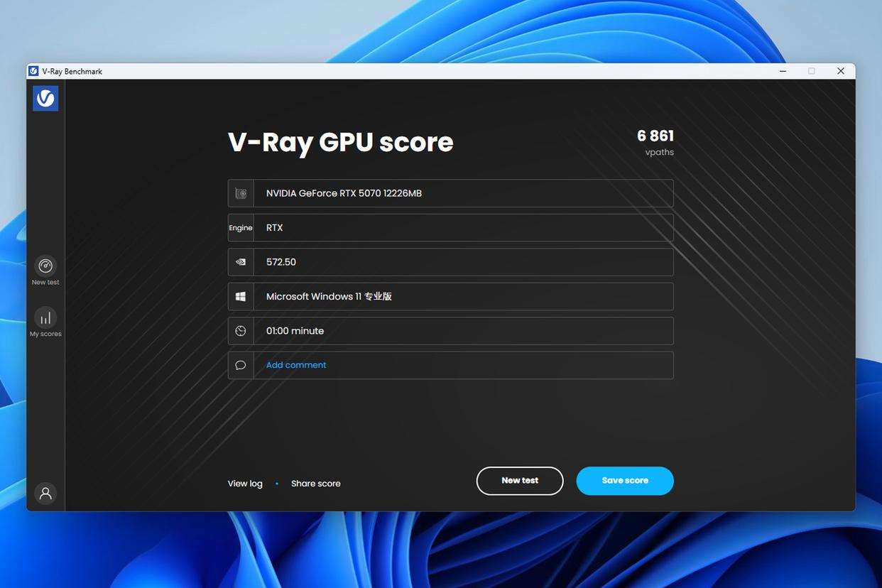The width and height of the screenshot is (882, 588).
Task: Click V-Ray Benchmark title bar app icon
Action: click(33, 71)
